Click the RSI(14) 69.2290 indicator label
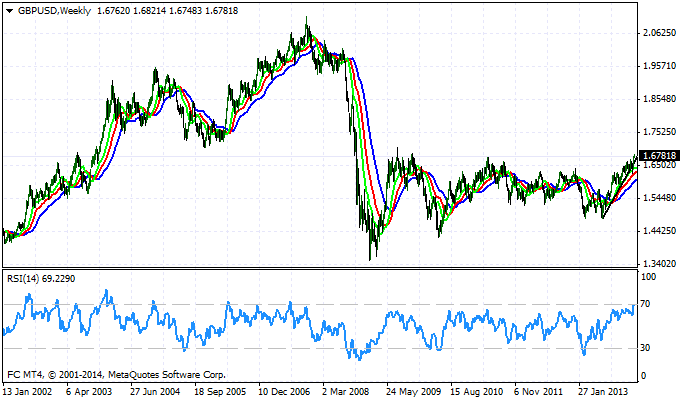The image size is (680, 400). tap(41, 279)
